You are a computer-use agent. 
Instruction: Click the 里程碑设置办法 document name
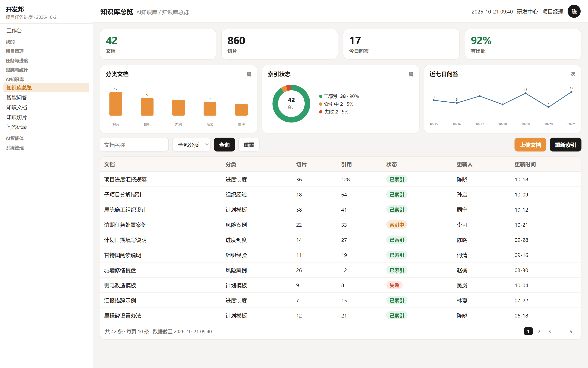coord(123,316)
